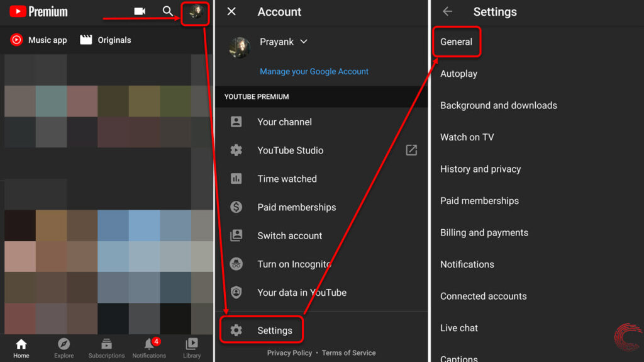Go back using the Settings arrow
Screen dimensions: 644x362
pyautogui.click(x=447, y=11)
